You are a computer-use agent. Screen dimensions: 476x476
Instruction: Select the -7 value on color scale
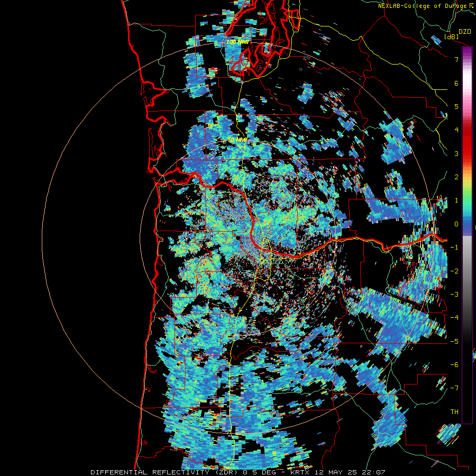point(454,388)
